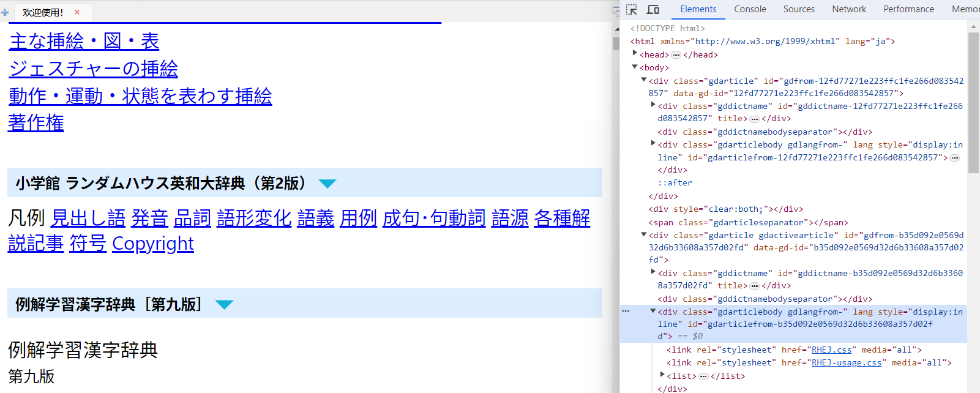The height and width of the screenshot is (393, 980).
Task: Collapse the 例解学習漢字辞典 dictionary section
Action: pos(225,305)
